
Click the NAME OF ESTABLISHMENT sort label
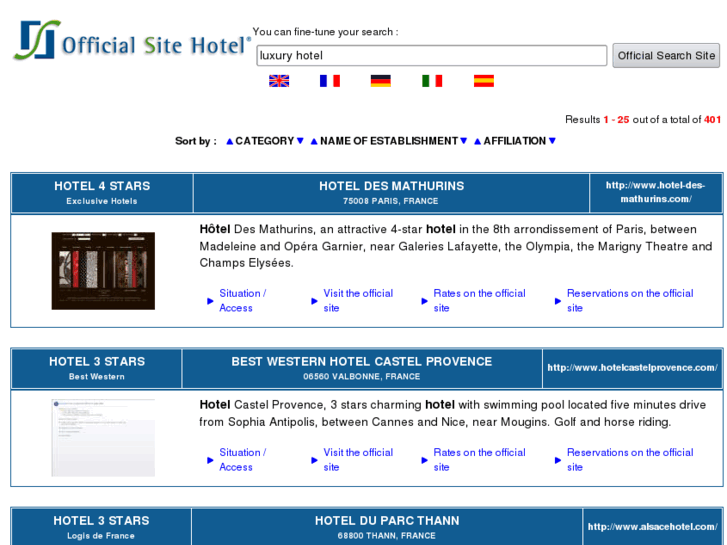389,141
